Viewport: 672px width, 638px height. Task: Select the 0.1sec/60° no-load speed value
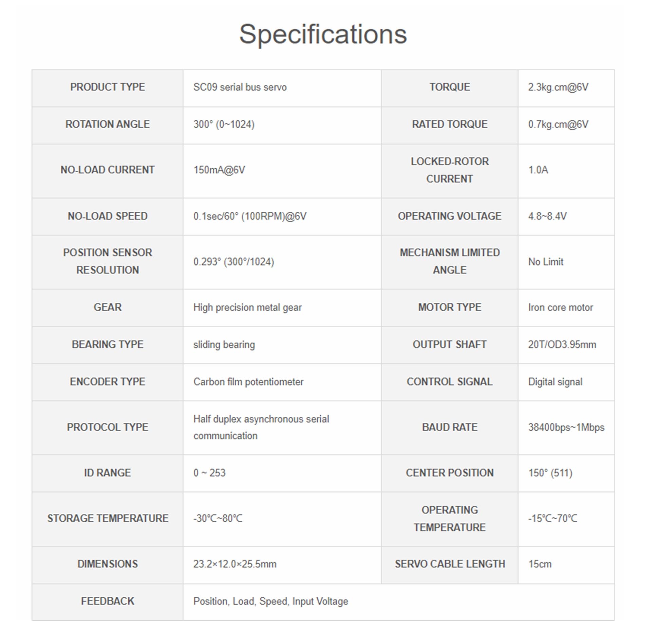point(249,216)
